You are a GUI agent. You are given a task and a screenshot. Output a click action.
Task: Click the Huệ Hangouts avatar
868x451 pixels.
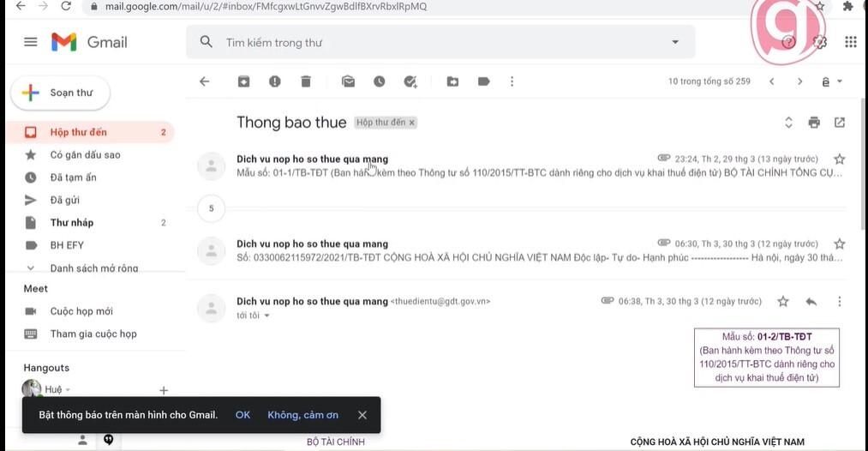32,388
